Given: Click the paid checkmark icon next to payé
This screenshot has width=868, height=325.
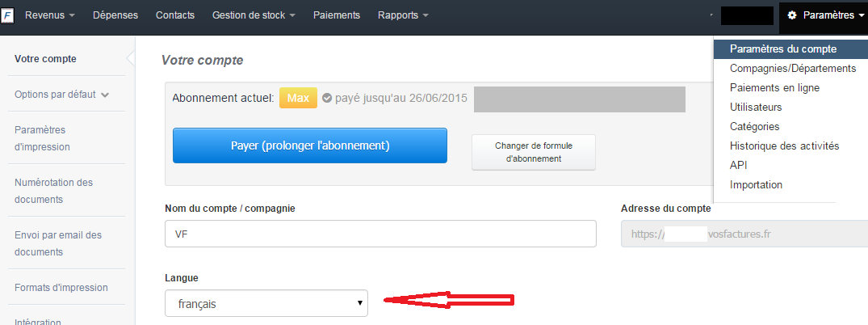Looking at the screenshot, I should (326, 98).
